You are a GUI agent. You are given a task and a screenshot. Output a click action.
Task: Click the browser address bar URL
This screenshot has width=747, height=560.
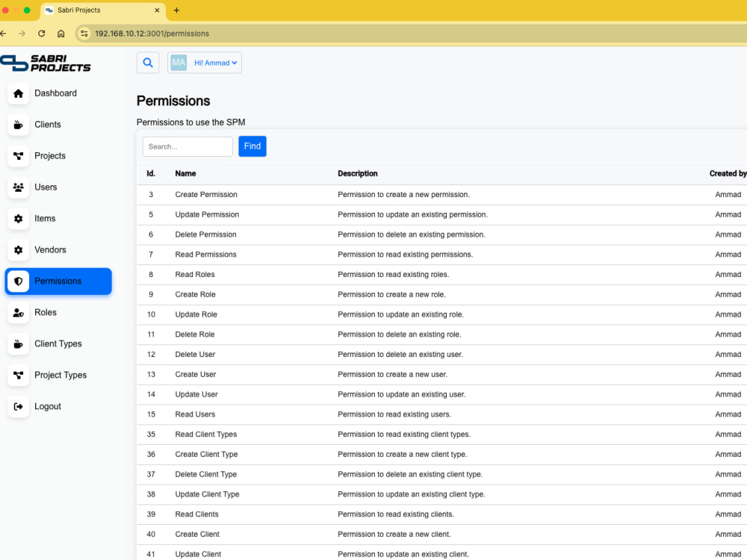[152, 34]
